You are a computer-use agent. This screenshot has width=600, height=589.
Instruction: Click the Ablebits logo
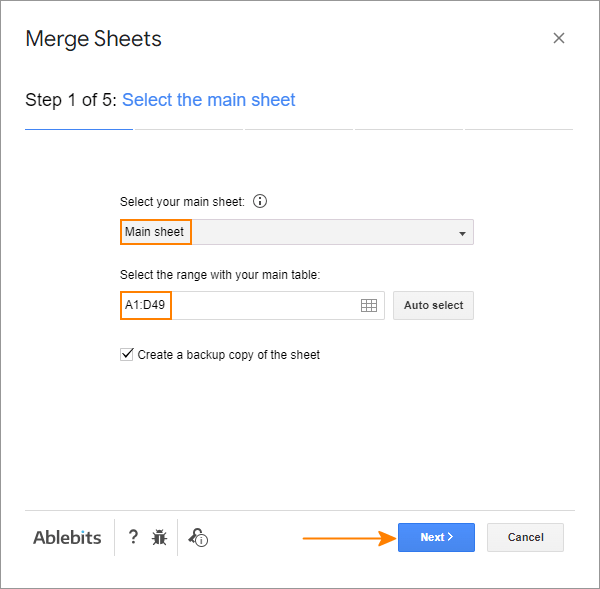tap(67, 538)
